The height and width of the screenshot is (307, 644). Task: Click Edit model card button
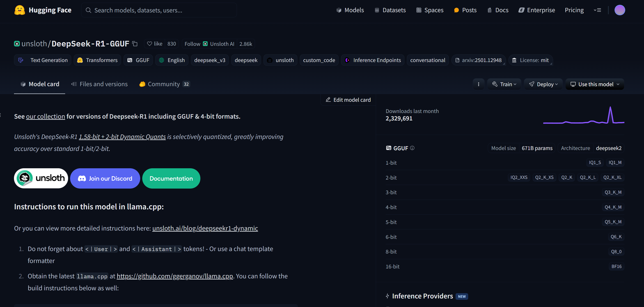point(348,100)
